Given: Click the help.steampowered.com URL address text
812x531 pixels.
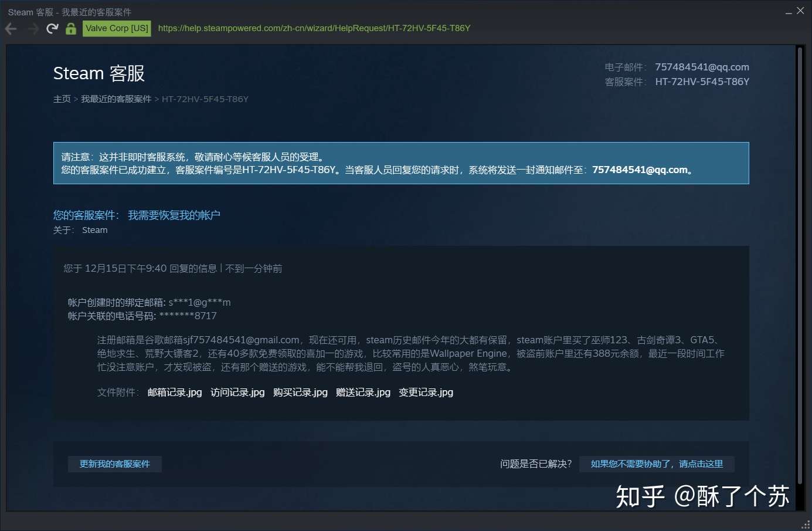Looking at the screenshot, I should (x=314, y=28).
